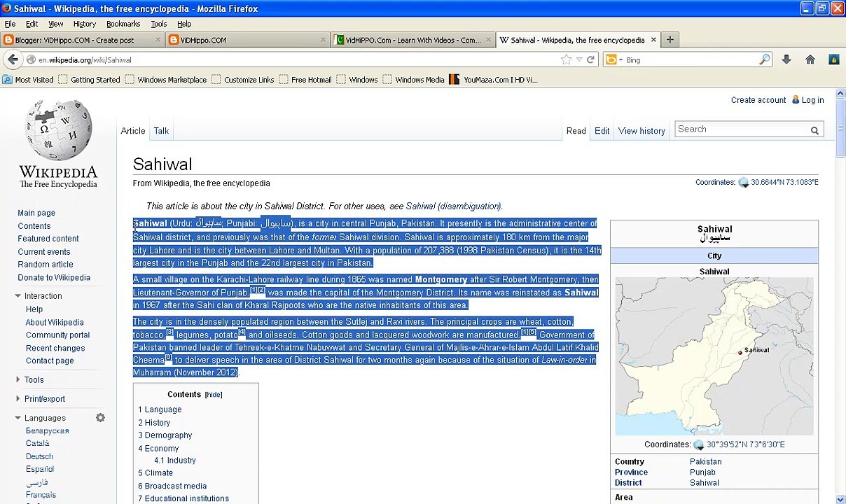The height and width of the screenshot is (504, 846).
Task: Reload the page with the refresh icon
Action: tap(590, 60)
